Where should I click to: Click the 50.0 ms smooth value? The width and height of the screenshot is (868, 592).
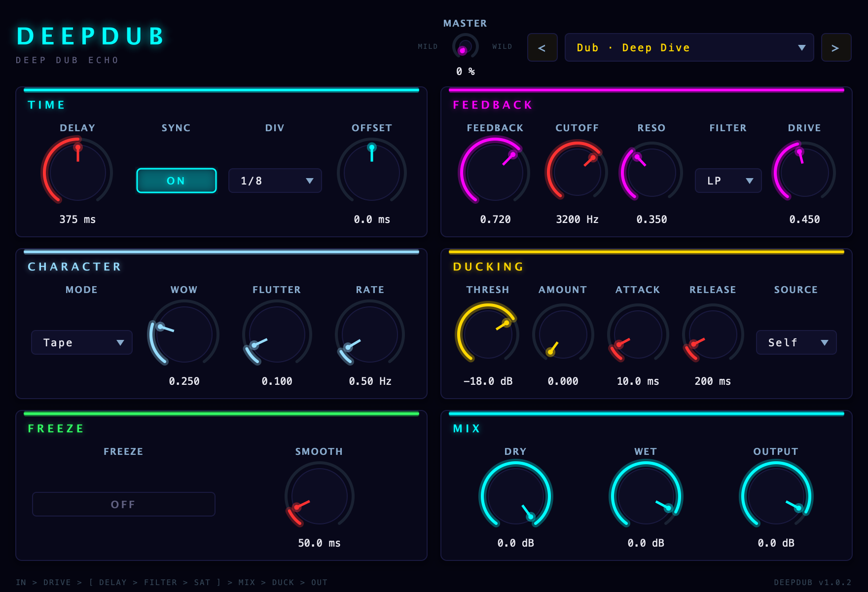coord(319,543)
